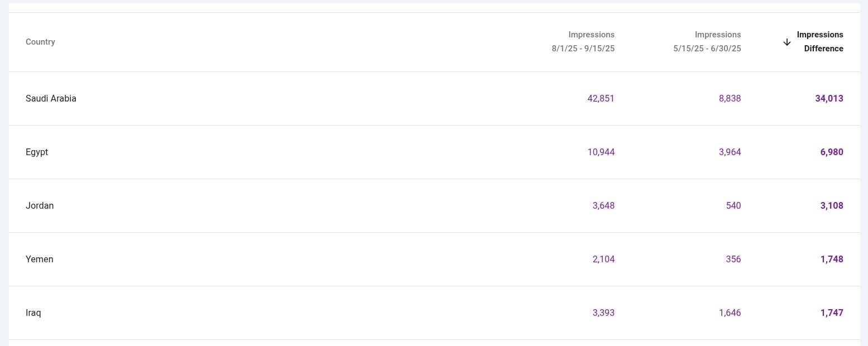This screenshot has height=346, width=868.
Task: Sort by Impressions Difference column header
Action: coord(819,42)
